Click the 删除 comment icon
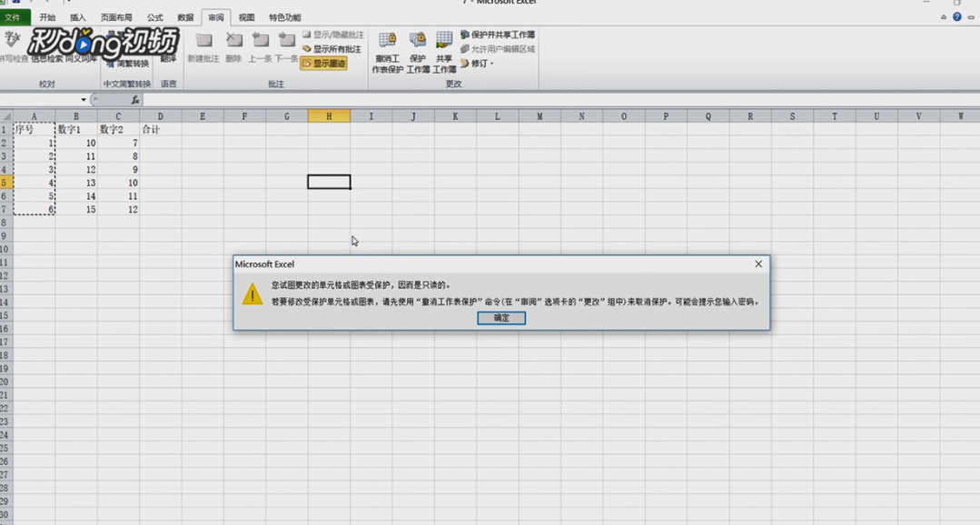Image resolution: width=980 pixels, height=525 pixels. [233, 47]
